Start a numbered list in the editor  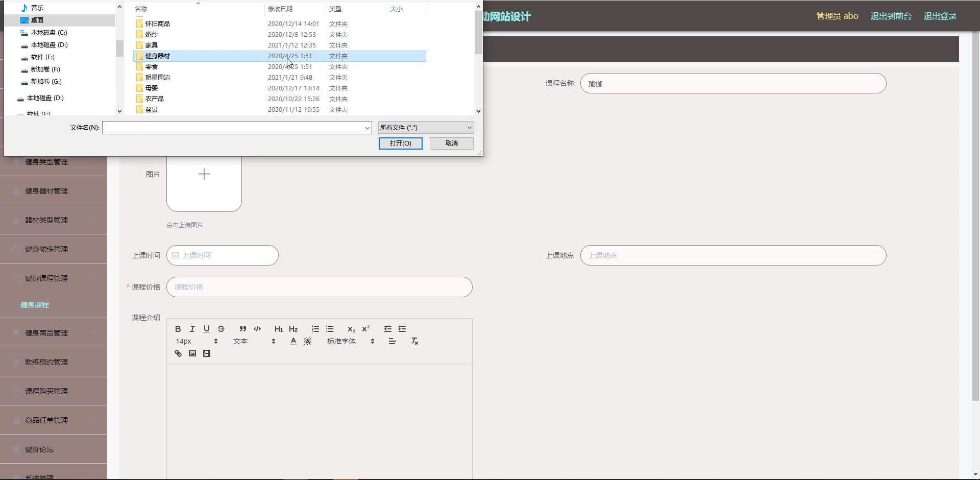click(315, 329)
